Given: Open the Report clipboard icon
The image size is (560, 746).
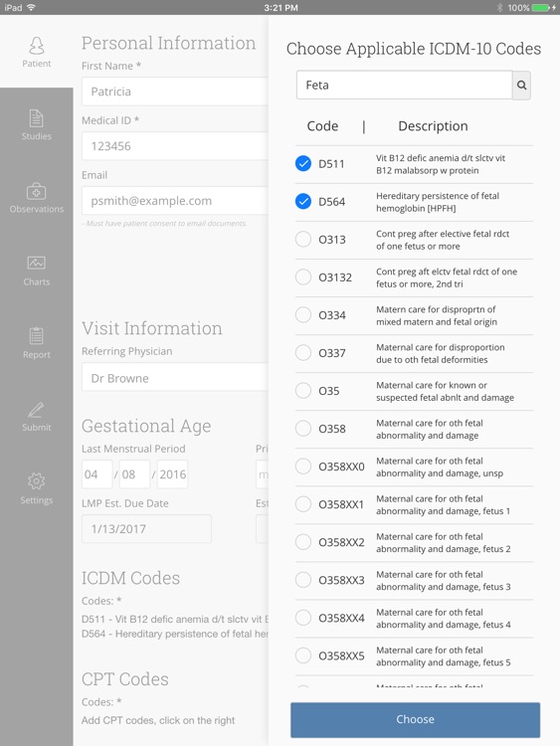Looking at the screenshot, I should (x=36, y=336).
